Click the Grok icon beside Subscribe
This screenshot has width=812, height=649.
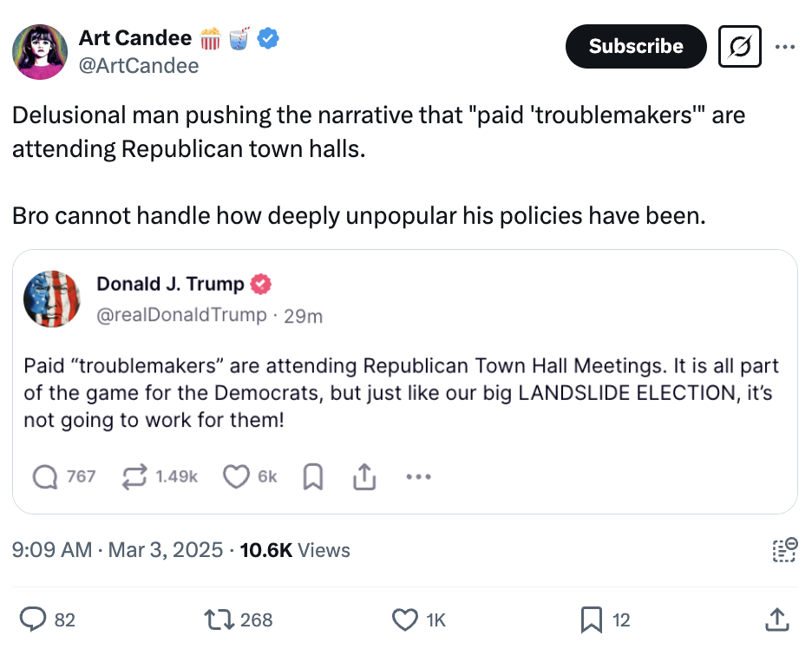pos(740,46)
